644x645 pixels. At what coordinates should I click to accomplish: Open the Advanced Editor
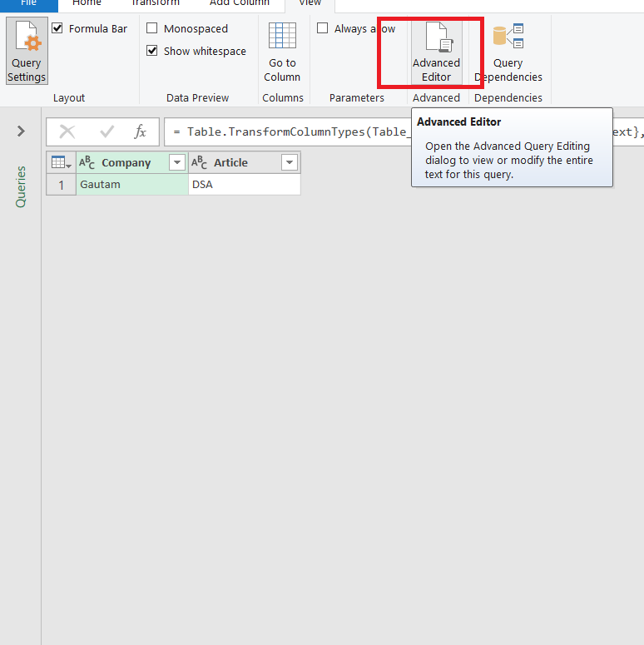[436, 52]
